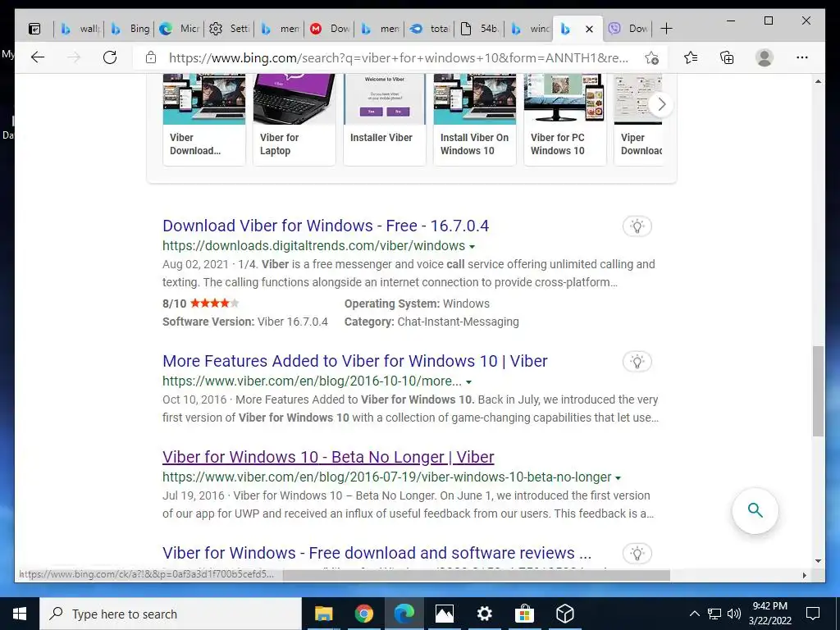Click the vertical scrollbar thumb

tap(818, 391)
